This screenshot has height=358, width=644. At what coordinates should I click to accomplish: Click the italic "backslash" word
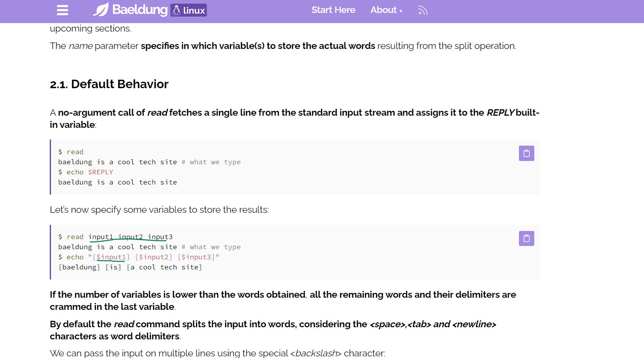point(316,353)
